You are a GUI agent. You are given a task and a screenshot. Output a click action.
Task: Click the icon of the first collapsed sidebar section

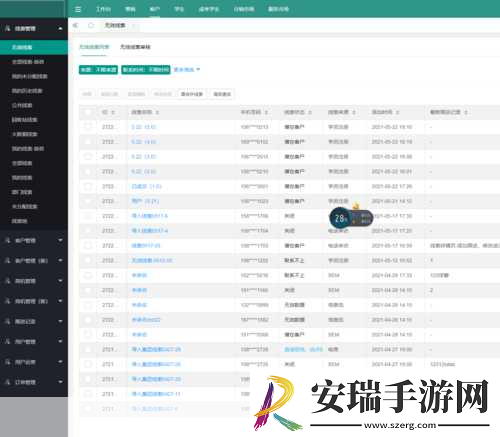7,240
